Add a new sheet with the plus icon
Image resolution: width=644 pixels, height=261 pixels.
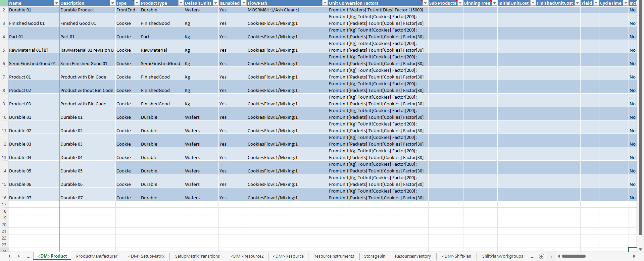pyautogui.click(x=541, y=256)
